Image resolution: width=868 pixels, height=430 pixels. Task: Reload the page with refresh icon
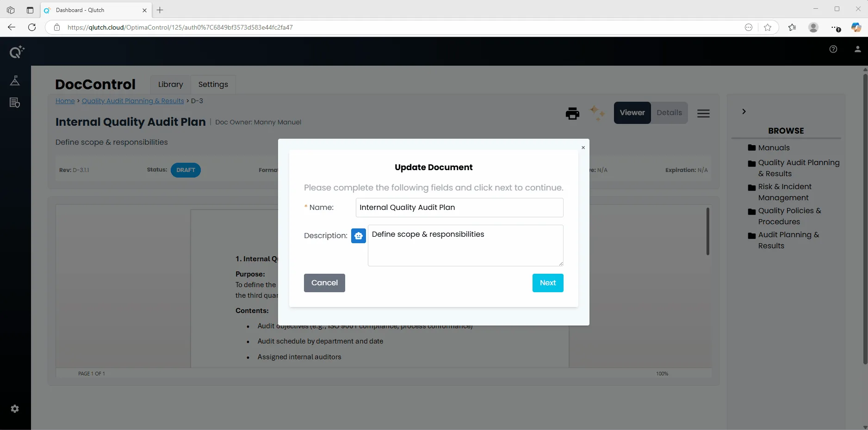click(32, 27)
